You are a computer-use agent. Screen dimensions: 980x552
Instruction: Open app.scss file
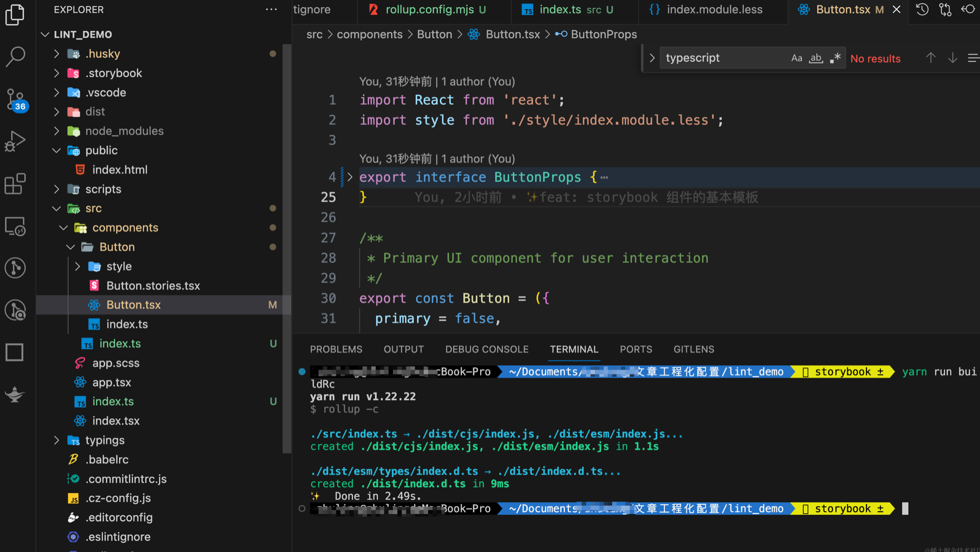pyautogui.click(x=116, y=363)
